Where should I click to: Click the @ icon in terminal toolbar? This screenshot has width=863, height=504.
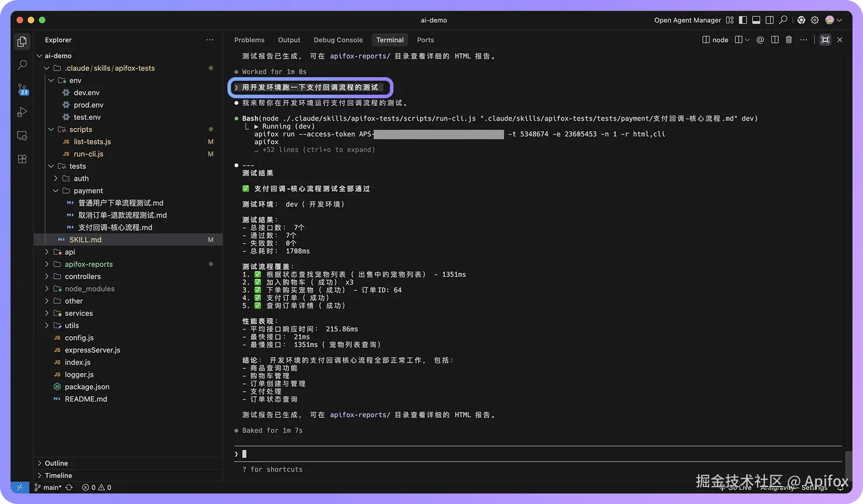tap(760, 40)
